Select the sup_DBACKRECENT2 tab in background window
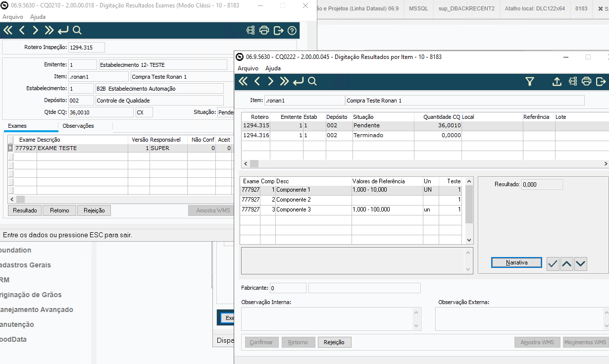The image size is (609, 364). click(466, 8)
